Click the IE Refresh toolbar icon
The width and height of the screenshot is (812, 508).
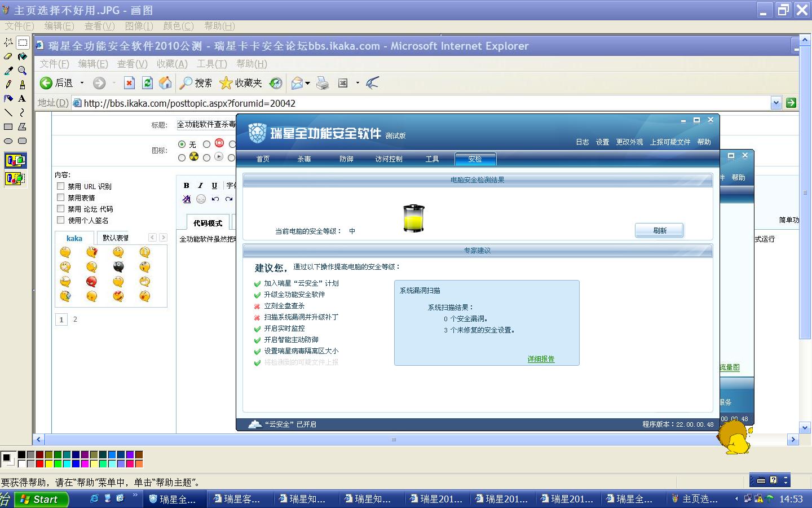pyautogui.click(x=147, y=83)
